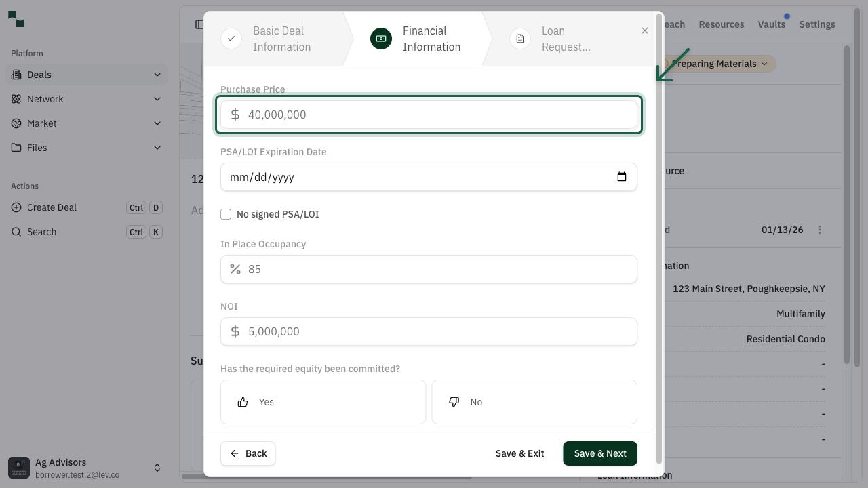Click the Create Deal plus icon
The width and height of the screenshot is (868, 488).
(16, 207)
